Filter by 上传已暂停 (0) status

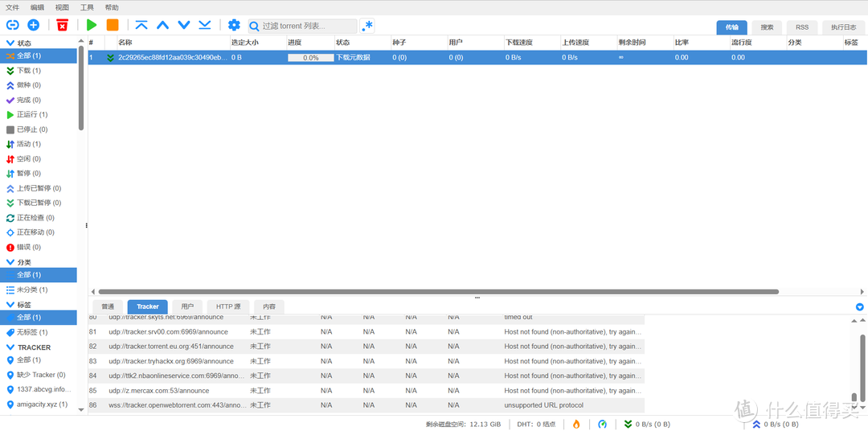(39, 188)
